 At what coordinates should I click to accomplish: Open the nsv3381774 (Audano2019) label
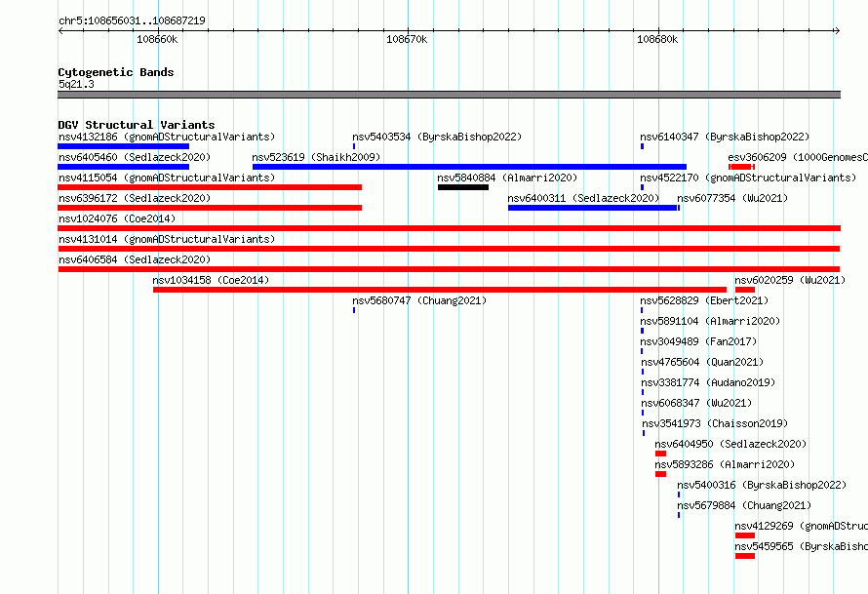pos(708,382)
